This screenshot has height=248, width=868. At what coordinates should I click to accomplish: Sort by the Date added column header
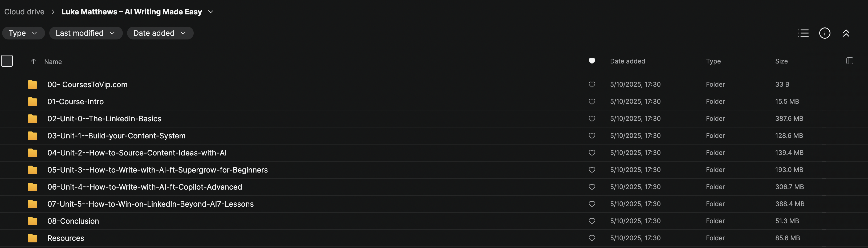coord(627,61)
